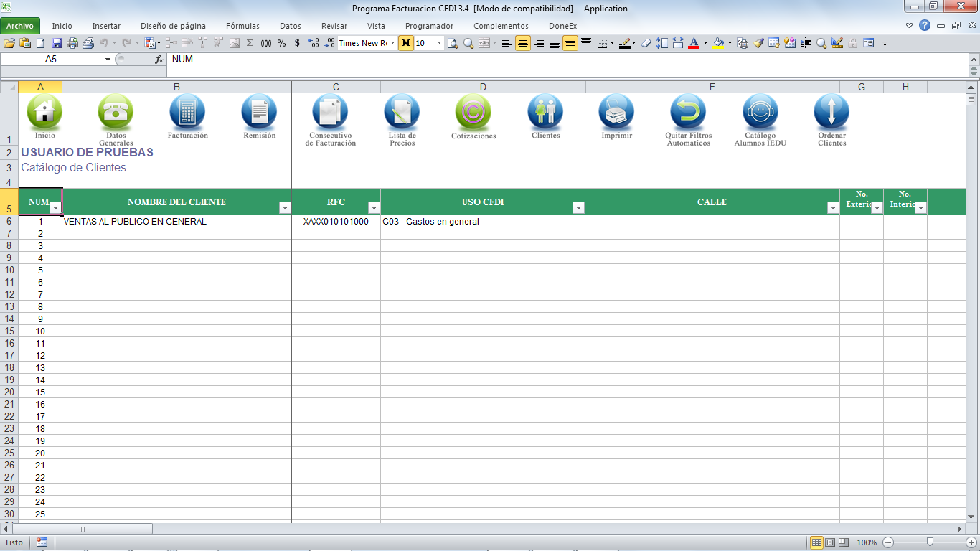Screen dimensions: 980x551
Task: Click the format painter brush icon
Action: tap(758, 43)
